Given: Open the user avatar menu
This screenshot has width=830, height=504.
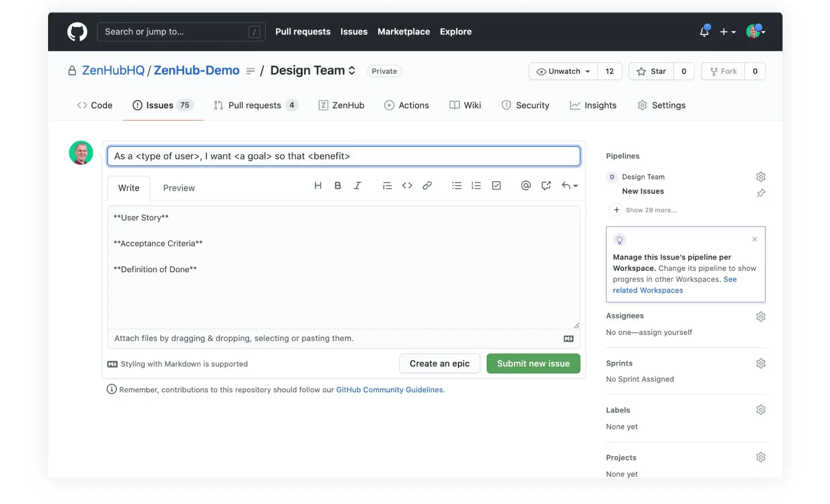Looking at the screenshot, I should [x=756, y=32].
